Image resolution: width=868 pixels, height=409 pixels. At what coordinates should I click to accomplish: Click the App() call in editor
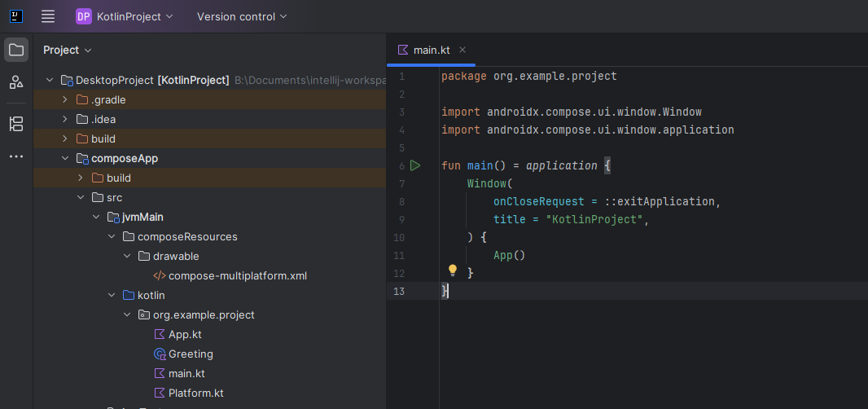pyautogui.click(x=509, y=256)
